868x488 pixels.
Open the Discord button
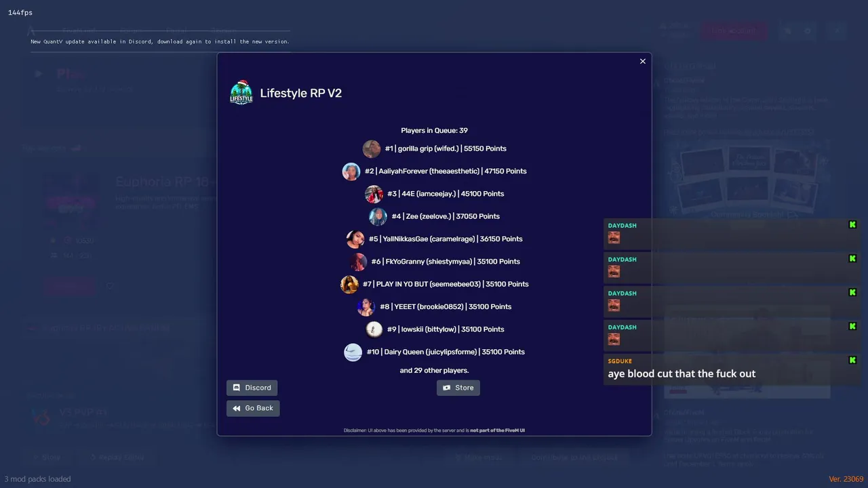tap(252, 388)
